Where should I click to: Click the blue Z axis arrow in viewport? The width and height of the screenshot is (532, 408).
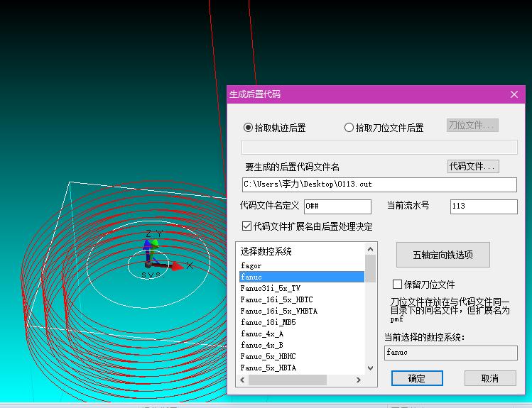point(147,245)
